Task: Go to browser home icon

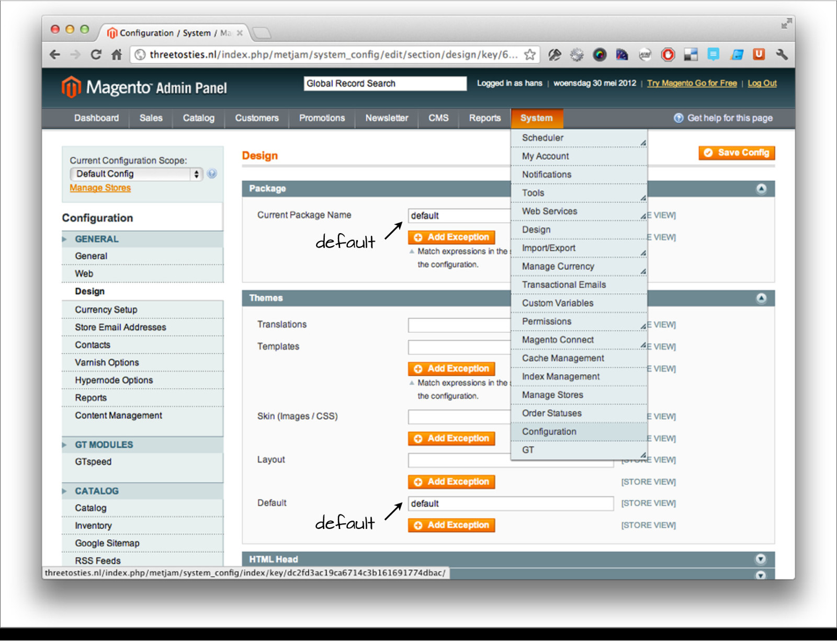Action: [x=117, y=54]
